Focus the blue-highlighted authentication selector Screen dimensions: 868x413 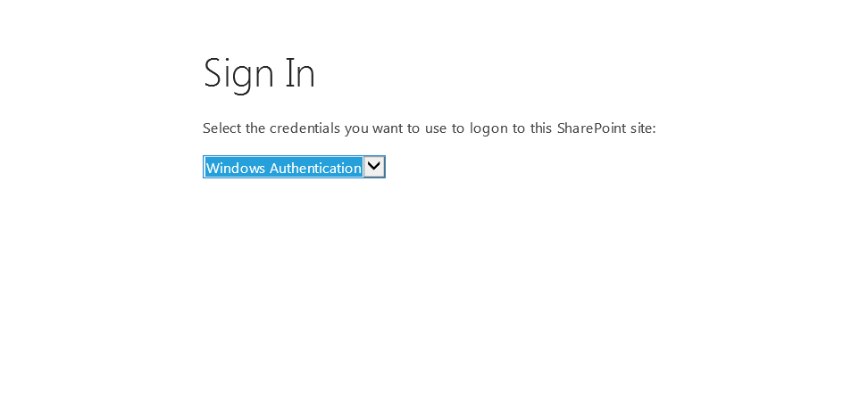(294, 167)
